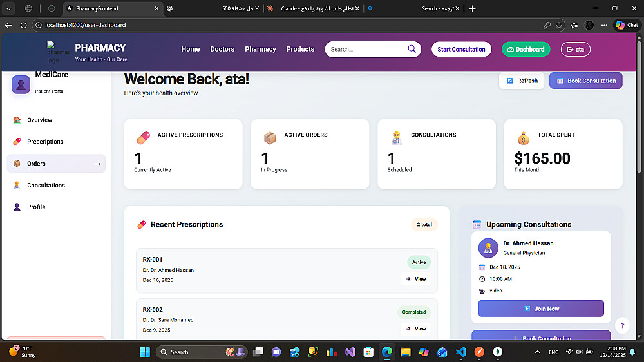Go to Doctors in the top navigation

pyautogui.click(x=222, y=49)
